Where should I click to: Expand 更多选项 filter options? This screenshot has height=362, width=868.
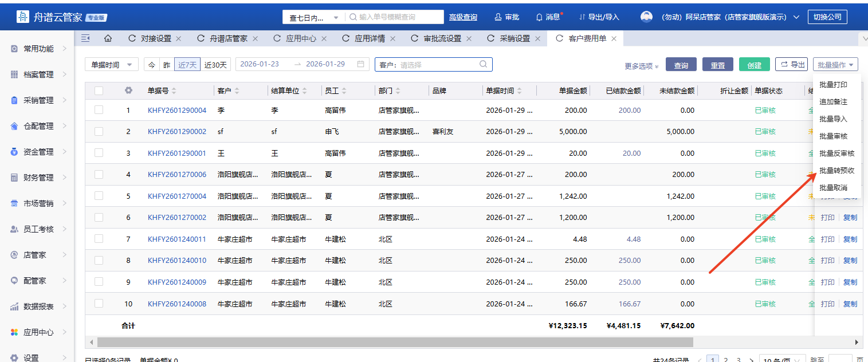641,66
